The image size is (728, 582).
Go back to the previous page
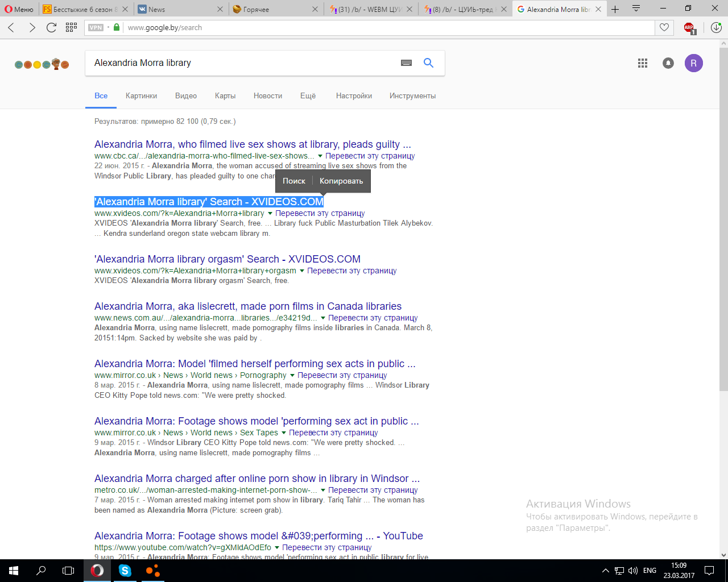tap(11, 27)
